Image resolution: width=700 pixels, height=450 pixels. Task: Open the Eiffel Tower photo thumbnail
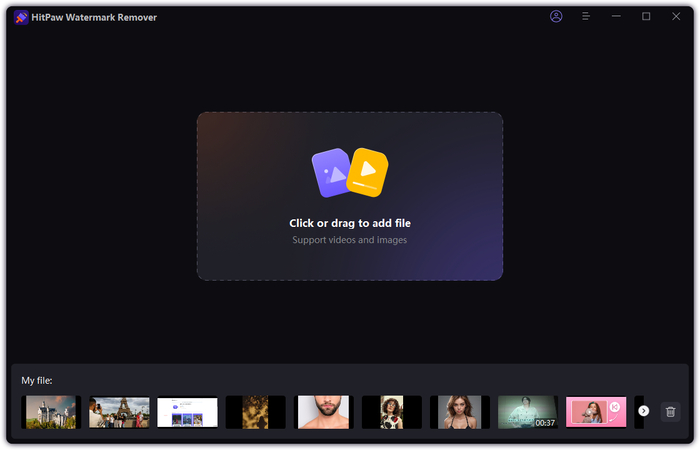(x=119, y=412)
